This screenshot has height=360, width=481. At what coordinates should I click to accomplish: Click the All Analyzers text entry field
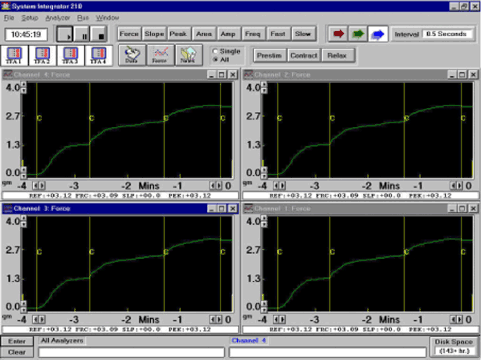coord(132,352)
